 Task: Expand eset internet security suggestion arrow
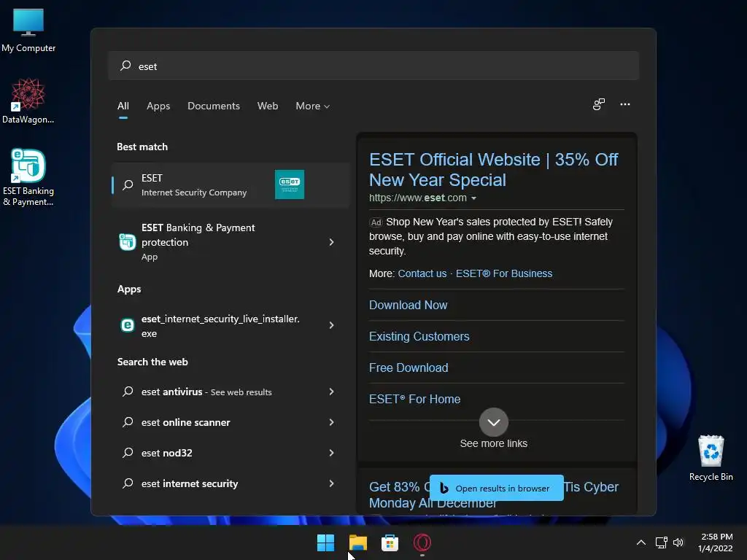pos(332,483)
